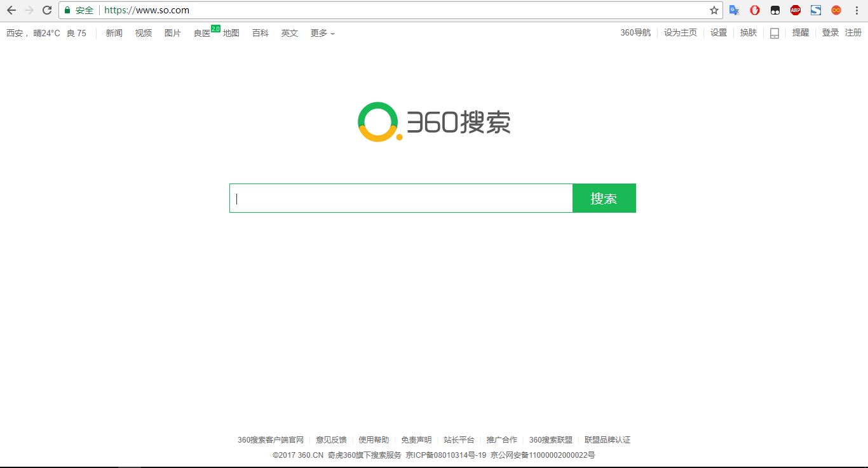
Task: Open 使用帮助 help link
Action: pos(374,440)
